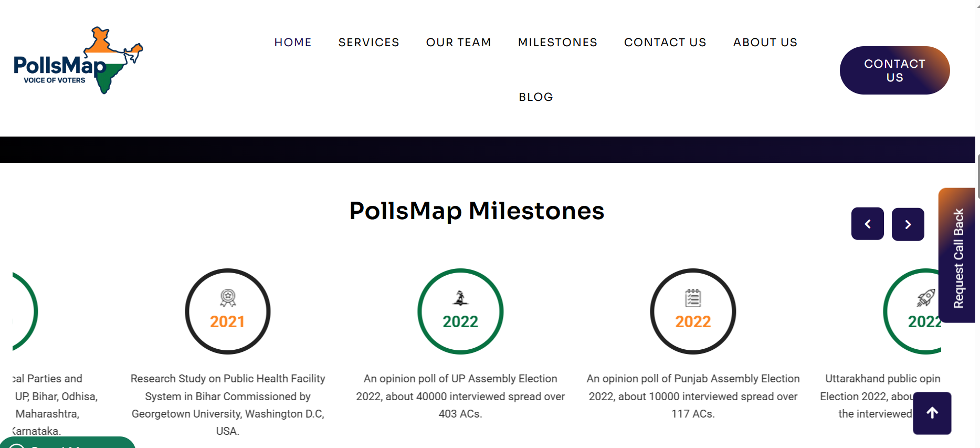Click the Uttarakhand public opinion description

(880, 396)
